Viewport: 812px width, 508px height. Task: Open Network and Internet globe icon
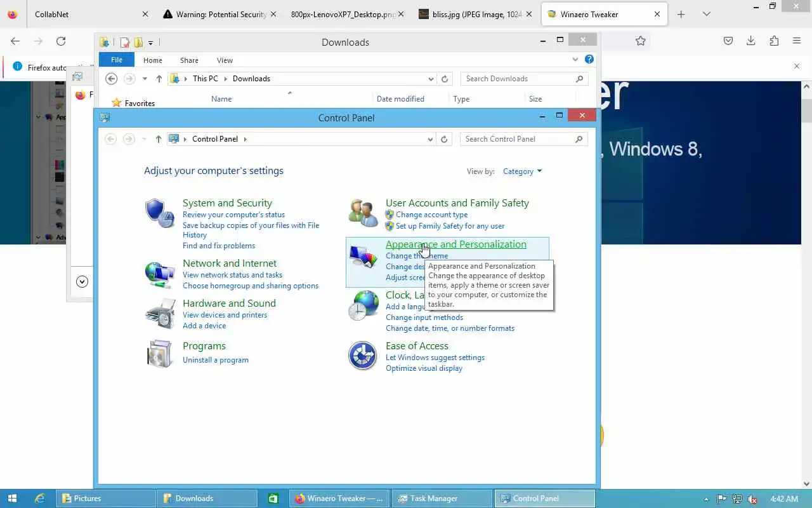click(159, 274)
